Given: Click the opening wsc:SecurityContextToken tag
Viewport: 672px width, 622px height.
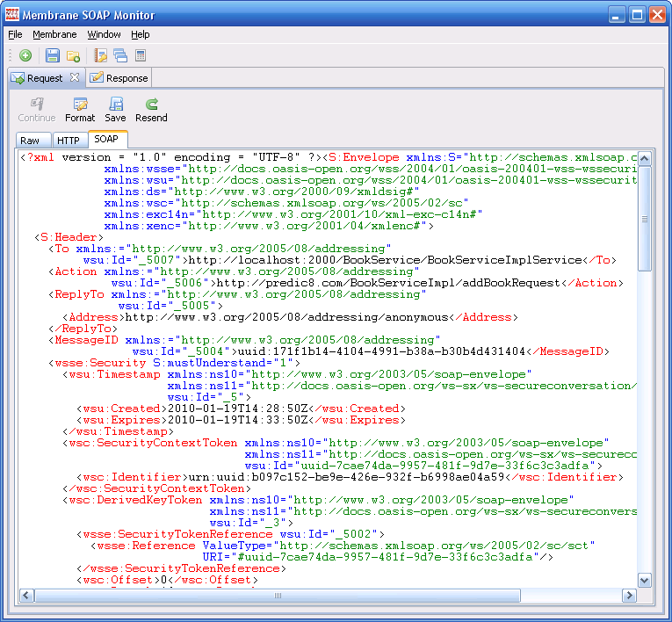Looking at the screenshot, I should coord(150,443).
